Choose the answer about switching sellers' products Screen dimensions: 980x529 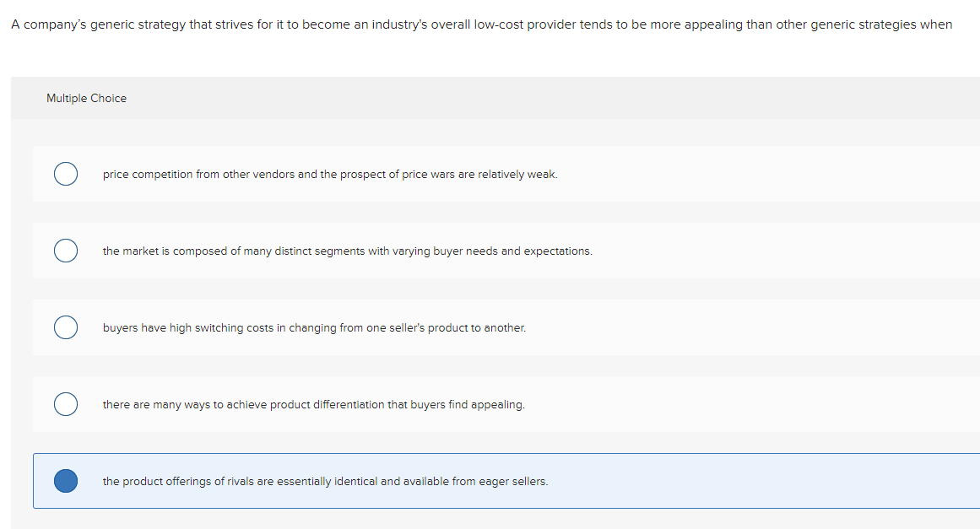314,327
